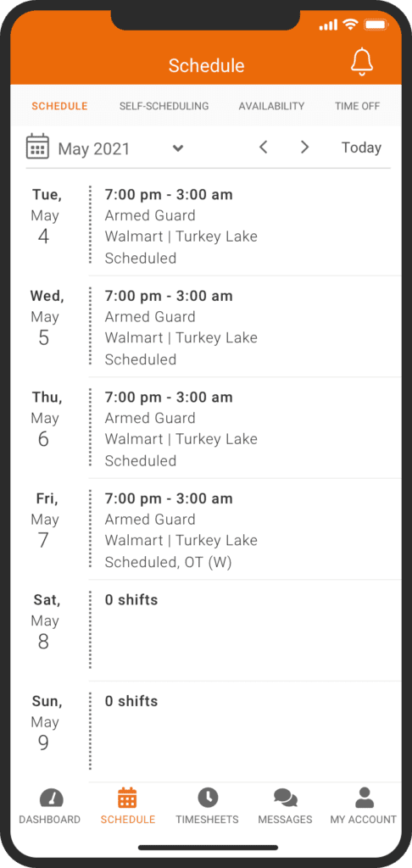Expand the May 2021 month dropdown chevron
This screenshot has width=412, height=868.
click(178, 148)
